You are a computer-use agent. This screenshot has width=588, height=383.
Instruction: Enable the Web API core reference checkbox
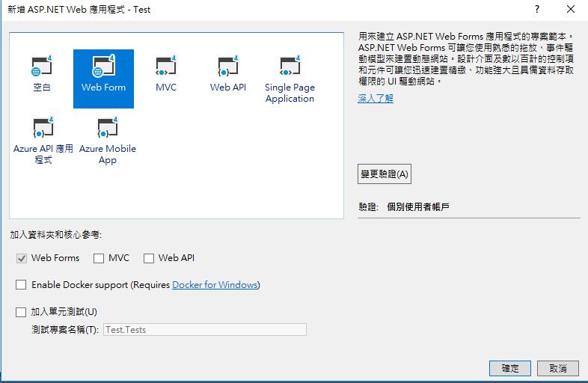click(x=149, y=258)
